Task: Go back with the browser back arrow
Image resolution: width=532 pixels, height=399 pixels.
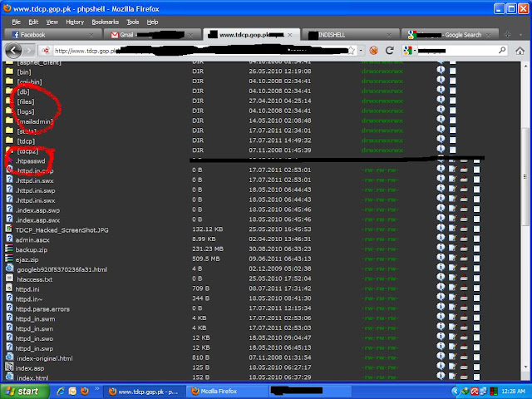Action: click(13, 51)
